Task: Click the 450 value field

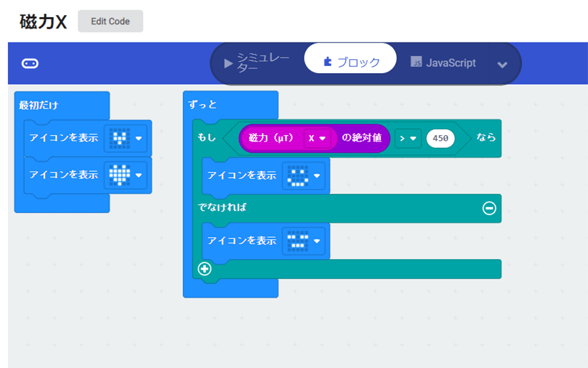Action: [440, 138]
